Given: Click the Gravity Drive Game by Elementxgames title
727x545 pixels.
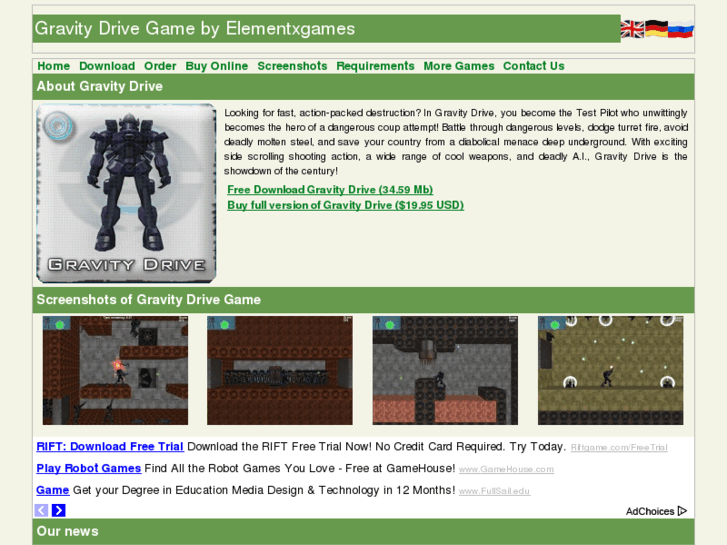Looking at the screenshot, I should tap(195, 29).
